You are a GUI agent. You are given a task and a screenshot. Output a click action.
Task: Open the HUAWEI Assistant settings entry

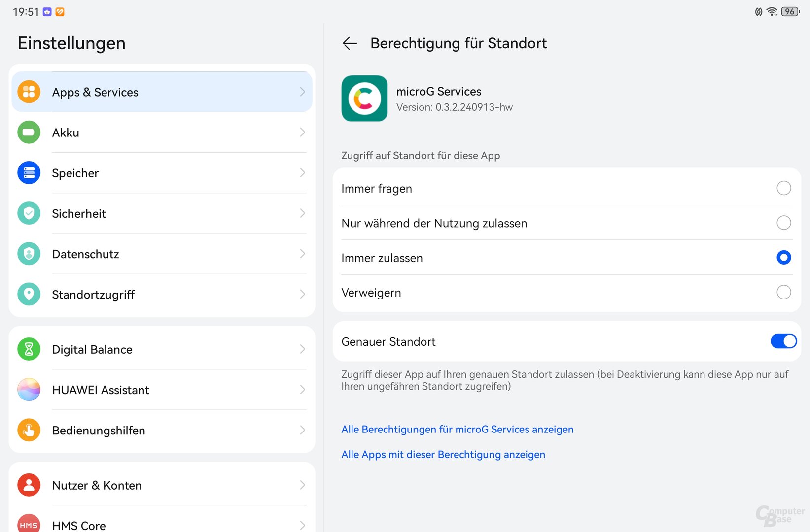tap(162, 390)
